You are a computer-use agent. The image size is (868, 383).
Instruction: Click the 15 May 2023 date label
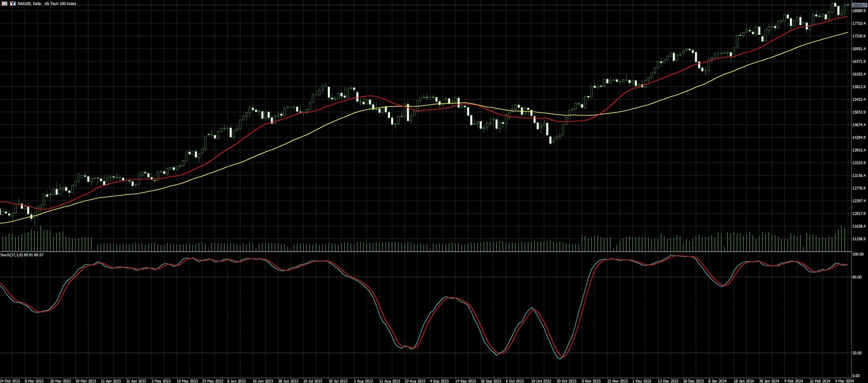pyautogui.click(x=187, y=381)
